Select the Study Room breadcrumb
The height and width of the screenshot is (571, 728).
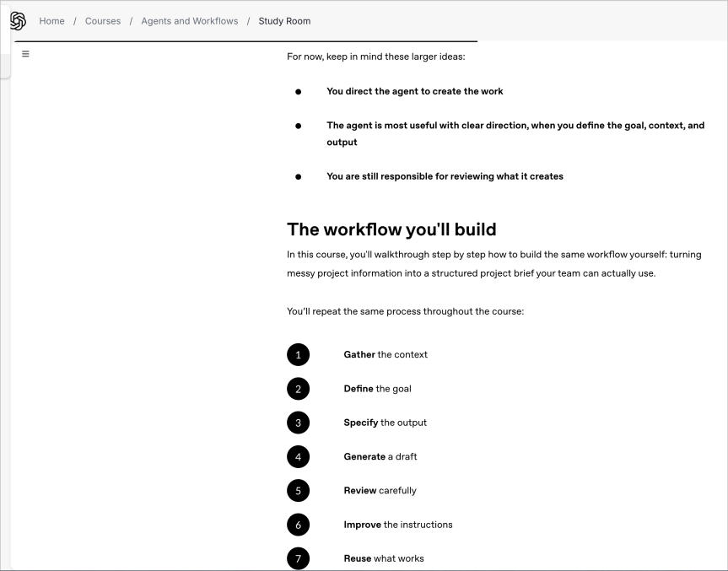284,21
